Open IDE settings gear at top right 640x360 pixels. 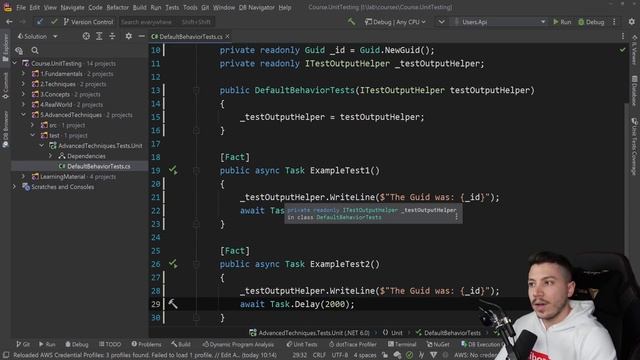pos(631,22)
